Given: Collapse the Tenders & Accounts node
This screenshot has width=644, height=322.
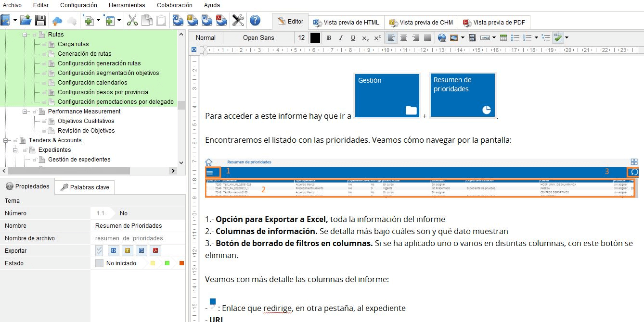Looking at the screenshot, I should (6, 140).
